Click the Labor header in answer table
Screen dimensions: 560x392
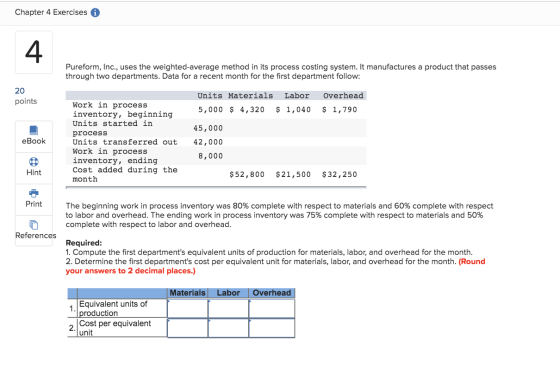tap(228, 293)
